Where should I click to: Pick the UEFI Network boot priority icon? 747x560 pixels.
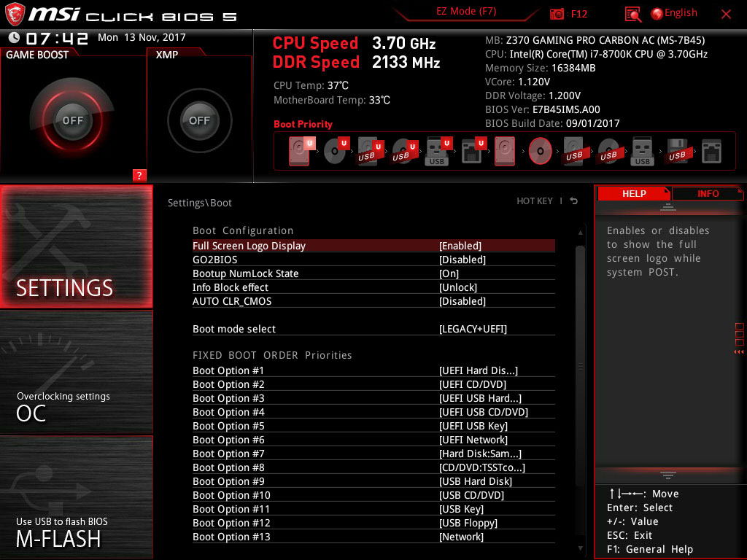click(x=473, y=151)
